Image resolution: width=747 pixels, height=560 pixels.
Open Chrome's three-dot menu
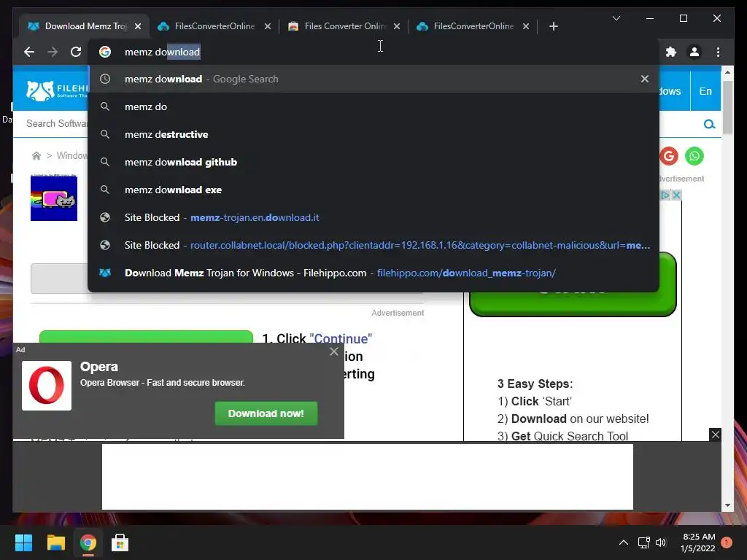pyautogui.click(x=718, y=52)
